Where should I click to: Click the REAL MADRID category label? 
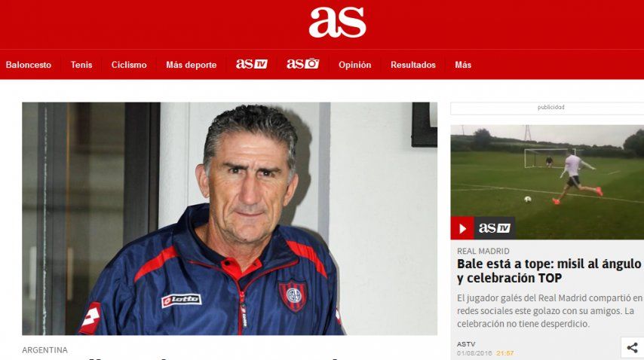pyautogui.click(x=483, y=251)
